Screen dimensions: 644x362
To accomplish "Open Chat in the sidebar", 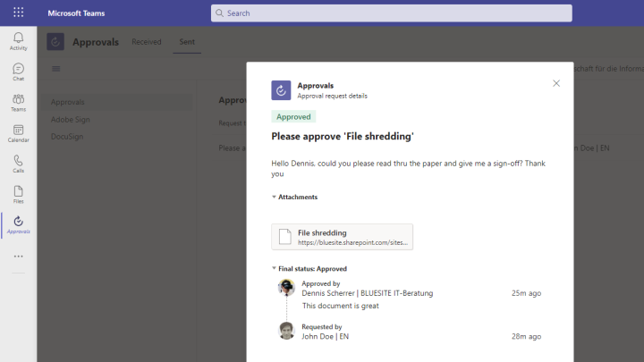I will 19,72.
